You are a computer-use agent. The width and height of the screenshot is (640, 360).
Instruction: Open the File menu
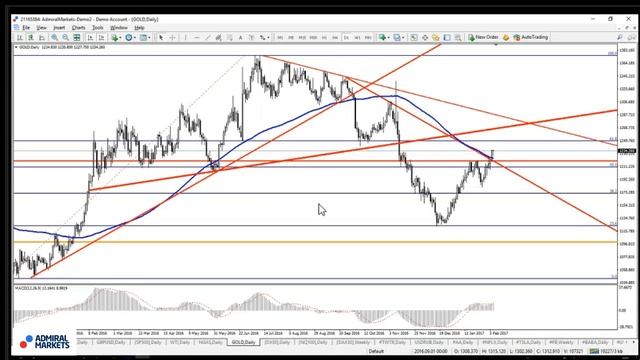26,28
